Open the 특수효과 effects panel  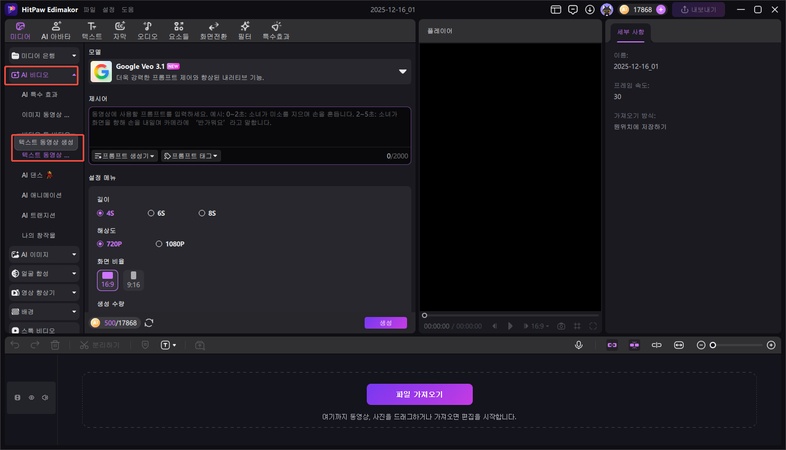coord(276,31)
